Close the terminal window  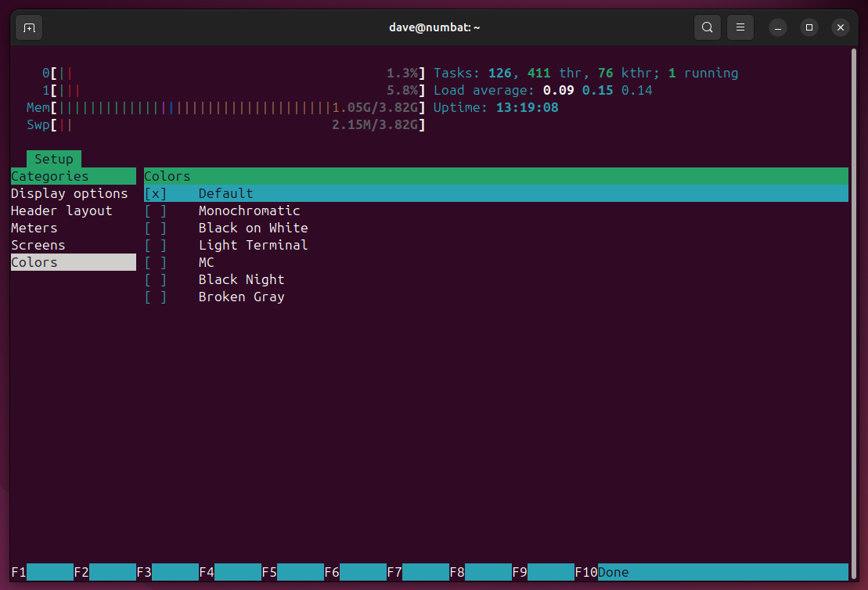pos(841,27)
